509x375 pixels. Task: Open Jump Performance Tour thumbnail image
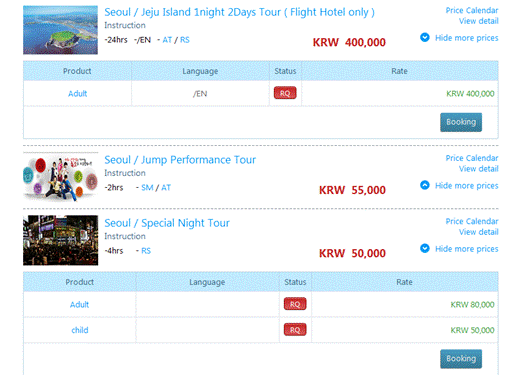(60, 177)
